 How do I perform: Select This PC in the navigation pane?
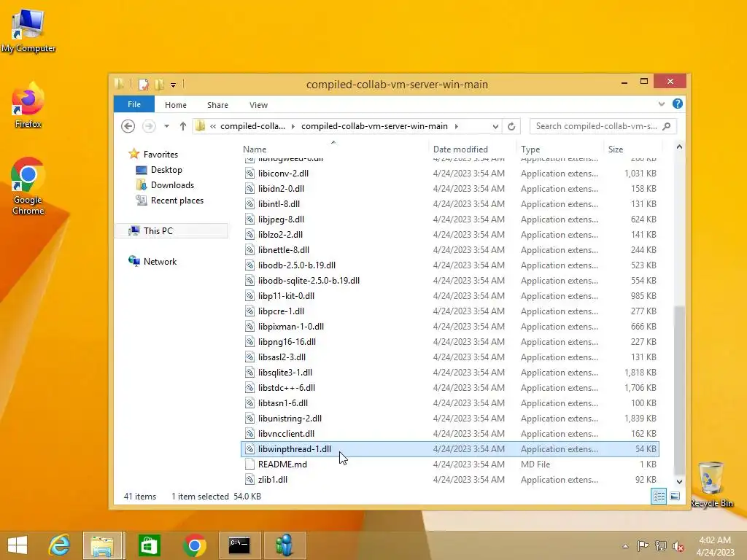coord(171,231)
